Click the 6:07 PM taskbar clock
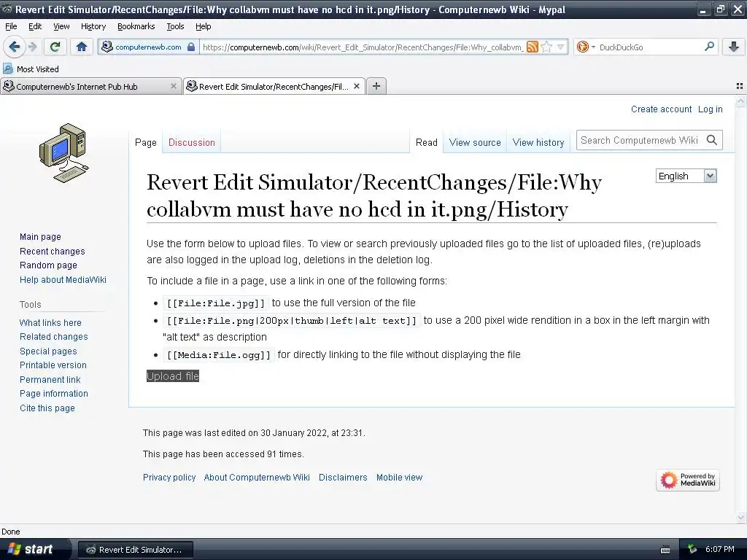Viewport: 747px width, 560px height. coord(719,549)
